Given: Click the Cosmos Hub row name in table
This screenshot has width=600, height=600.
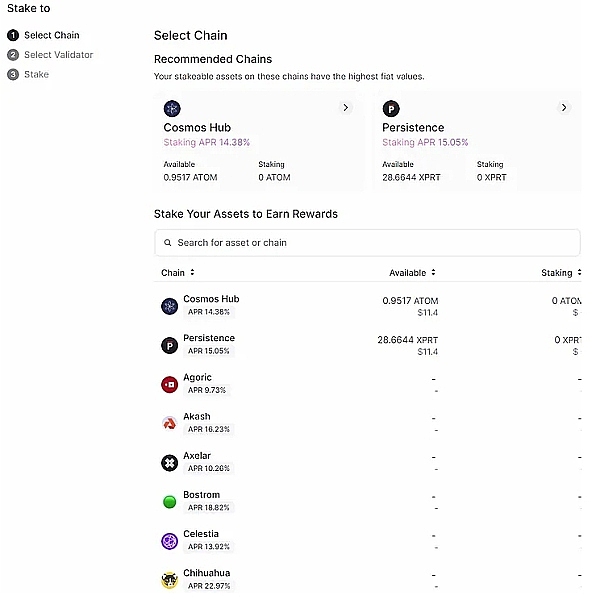Looking at the screenshot, I should coord(211,299).
